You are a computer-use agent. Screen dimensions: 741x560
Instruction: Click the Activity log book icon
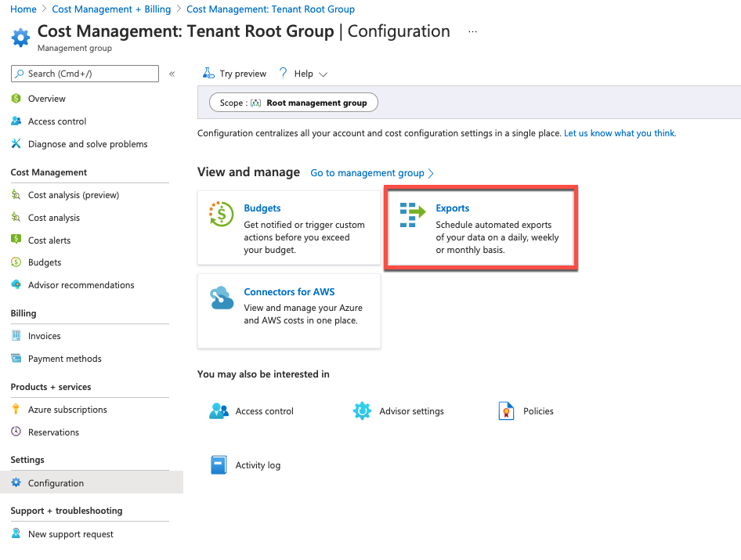219,465
